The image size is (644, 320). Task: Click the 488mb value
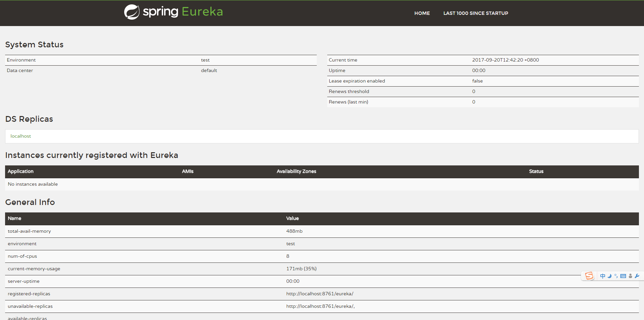point(294,231)
